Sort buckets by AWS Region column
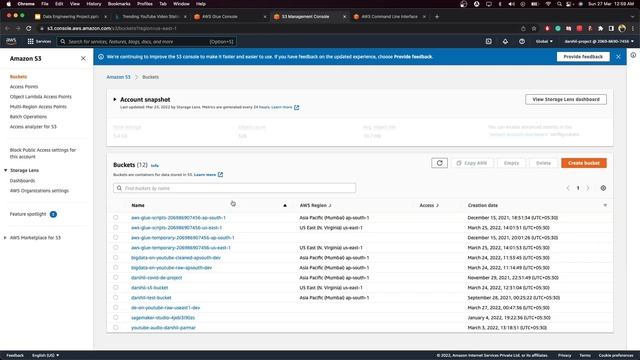The width and height of the screenshot is (640, 360). [x=315, y=205]
